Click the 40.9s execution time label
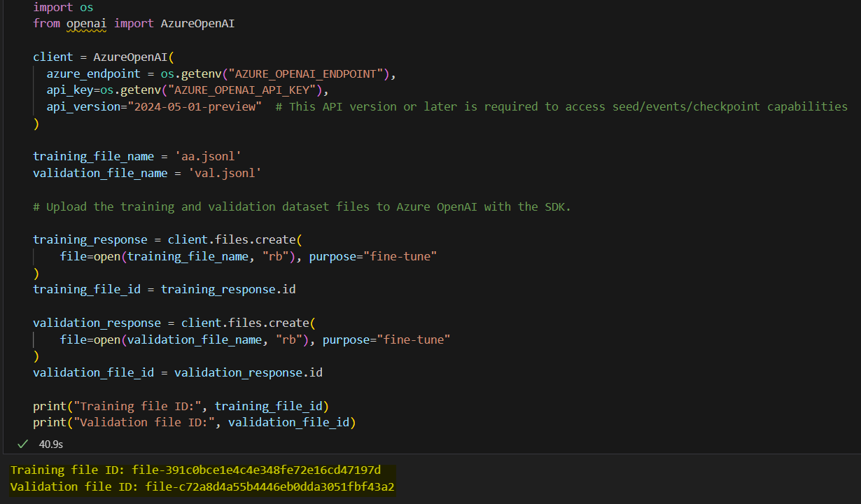The image size is (861, 504). [x=51, y=444]
